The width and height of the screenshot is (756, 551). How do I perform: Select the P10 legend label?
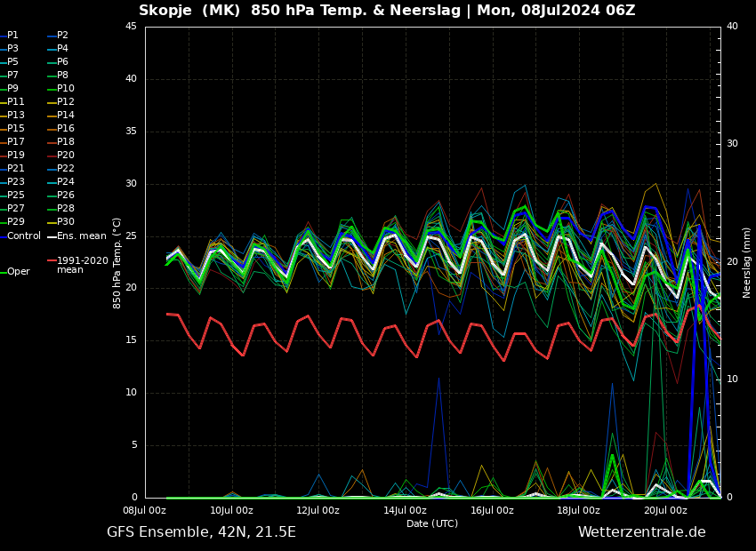point(65,89)
